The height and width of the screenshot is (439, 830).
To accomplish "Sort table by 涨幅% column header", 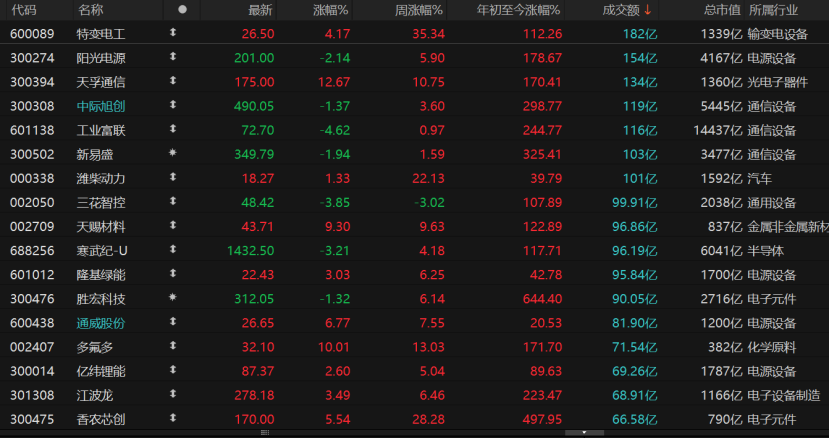I will [330, 10].
